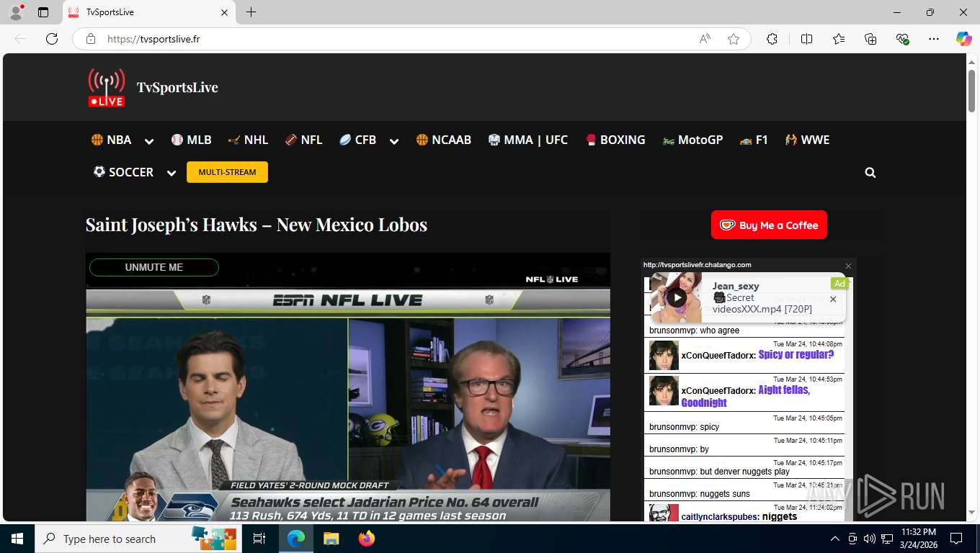This screenshot has height=553, width=980.
Task: Expand the NBA submenu arrow
Action: tap(149, 141)
